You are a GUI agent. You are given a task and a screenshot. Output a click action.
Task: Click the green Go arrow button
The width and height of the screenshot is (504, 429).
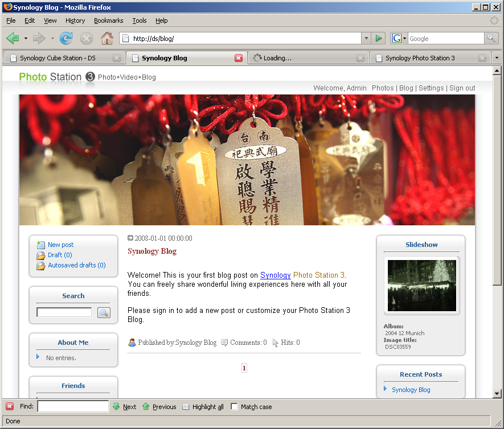tap(379, 39)
